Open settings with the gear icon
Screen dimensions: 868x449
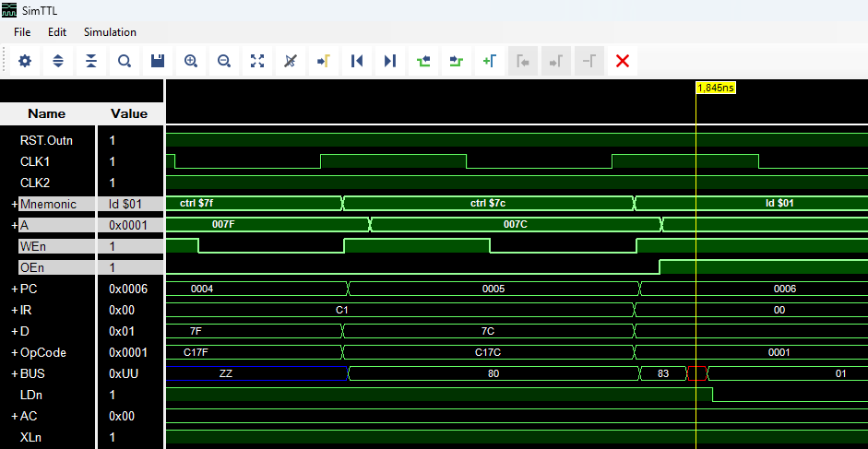click(25, 61)
